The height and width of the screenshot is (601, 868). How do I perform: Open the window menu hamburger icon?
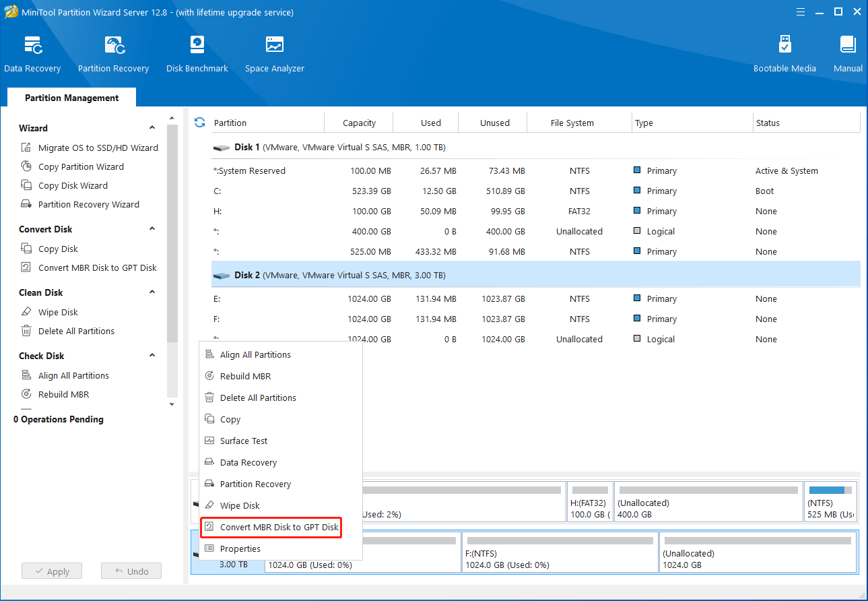[801, 11]
